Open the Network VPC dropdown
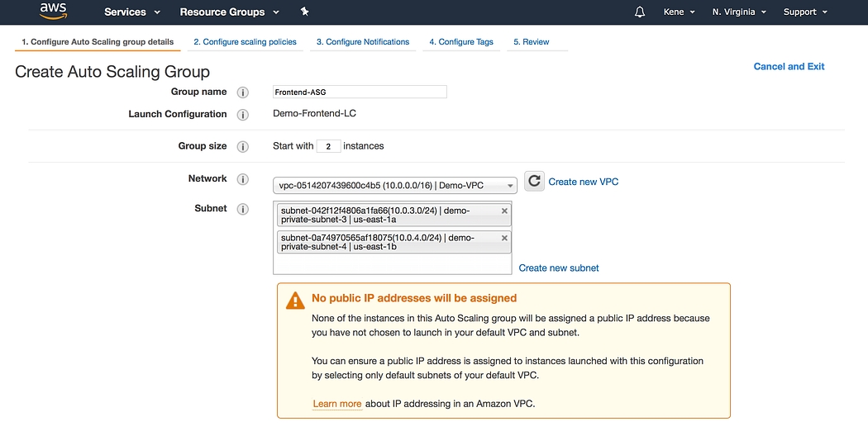Screen dimensions: 868x436 pos(394,185)
